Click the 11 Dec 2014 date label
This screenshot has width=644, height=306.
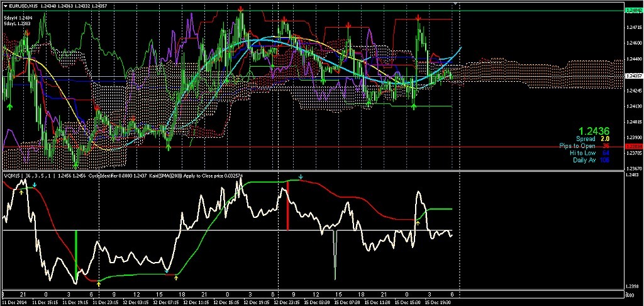pos(14,302)
